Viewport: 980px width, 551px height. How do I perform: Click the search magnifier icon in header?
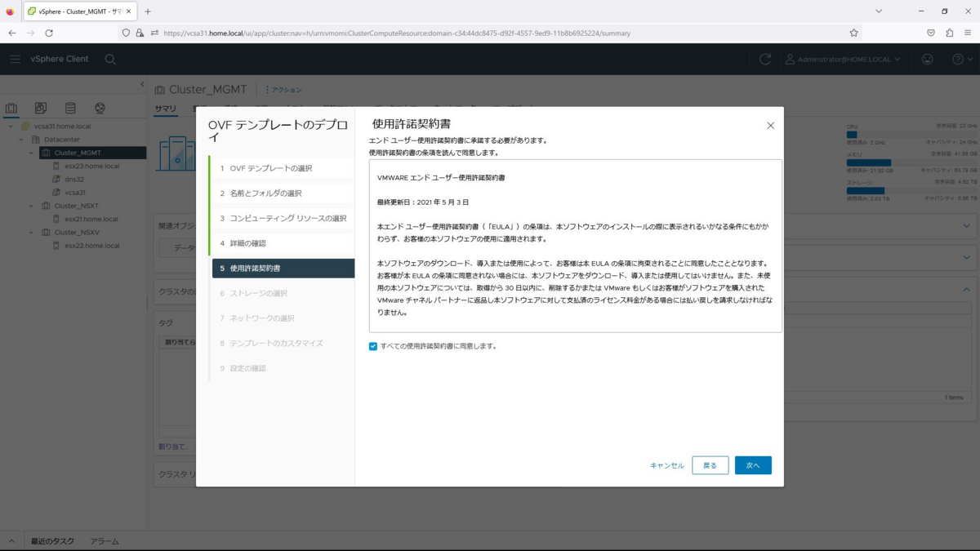coord(110,60)
